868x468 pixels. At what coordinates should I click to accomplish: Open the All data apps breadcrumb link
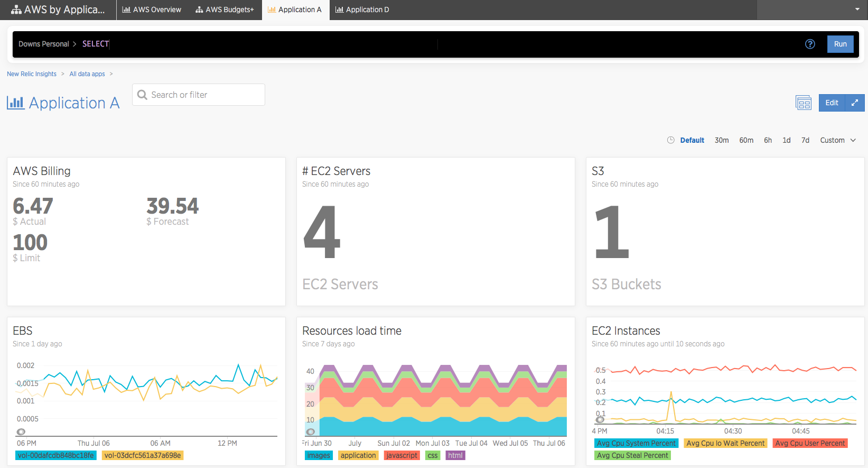87,74
